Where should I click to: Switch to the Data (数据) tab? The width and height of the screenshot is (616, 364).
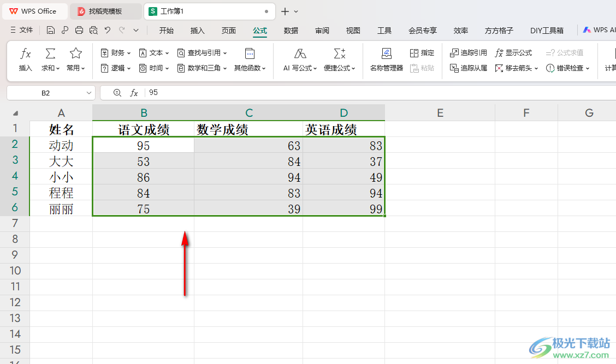click(291, 31)
